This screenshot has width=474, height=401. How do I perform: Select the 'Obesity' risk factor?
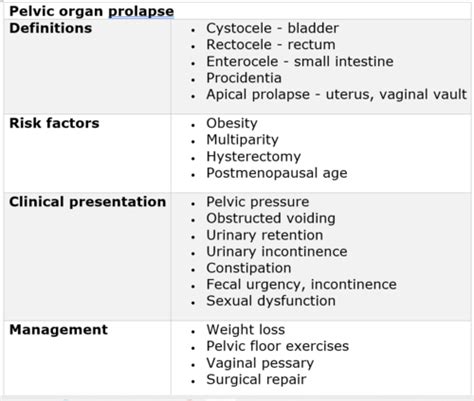point(232,124)
